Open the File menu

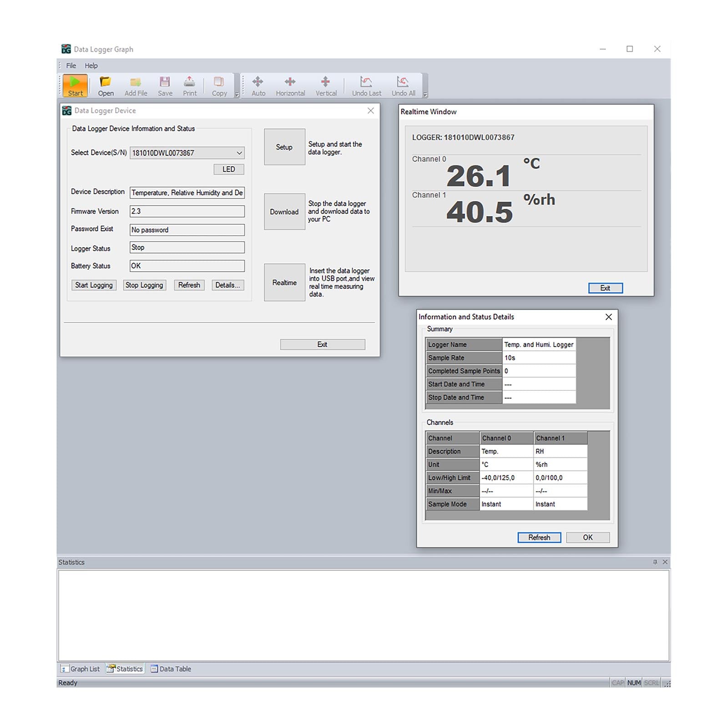[x=71, y=66]
